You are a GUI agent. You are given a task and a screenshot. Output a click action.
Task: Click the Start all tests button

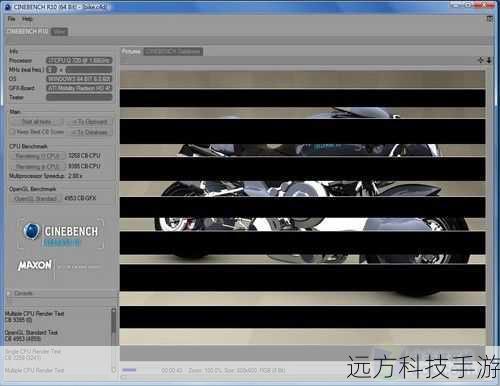click(x=36, y=122)
